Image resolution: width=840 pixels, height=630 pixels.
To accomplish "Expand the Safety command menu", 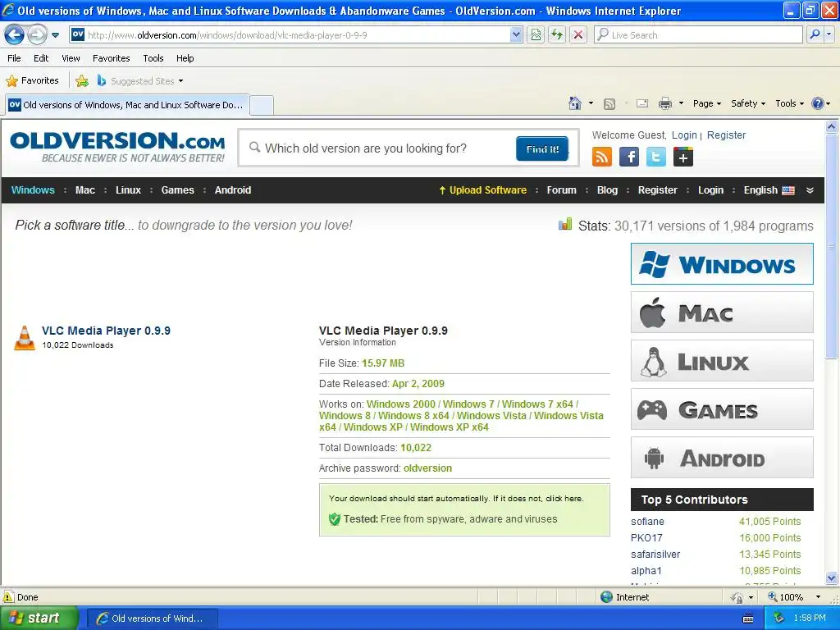I will coord(748,103).
